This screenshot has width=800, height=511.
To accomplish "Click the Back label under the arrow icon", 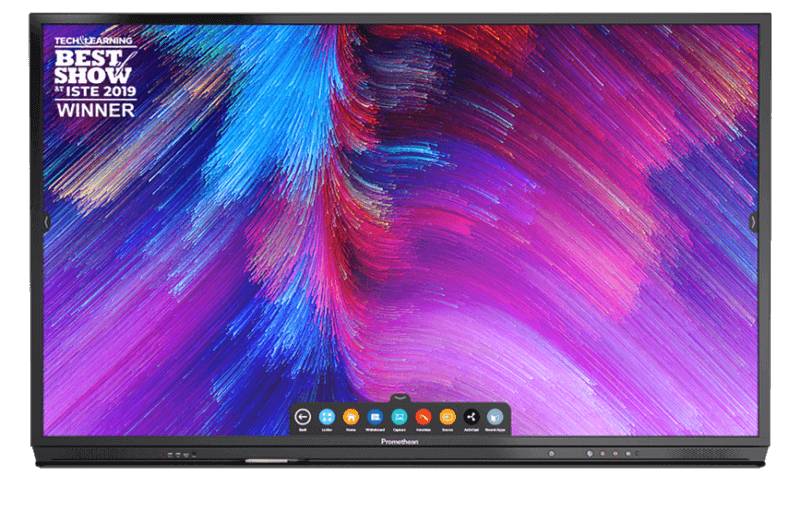I will click(x=302, y=429).
